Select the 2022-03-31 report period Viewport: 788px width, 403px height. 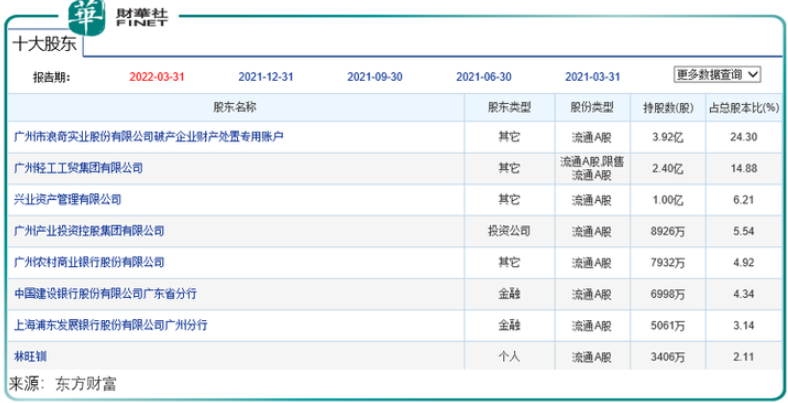(x=158, y=76)
